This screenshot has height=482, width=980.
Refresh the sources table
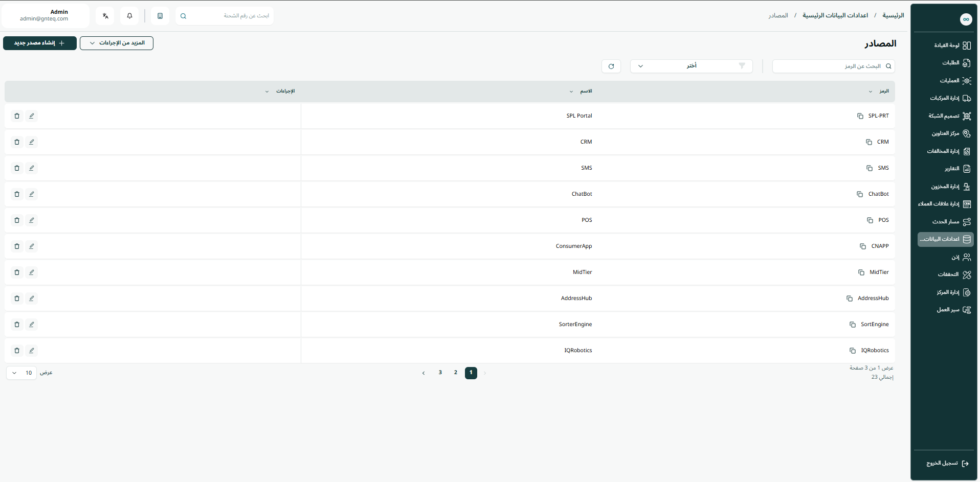pyautogui.click(x=611, y=66)
